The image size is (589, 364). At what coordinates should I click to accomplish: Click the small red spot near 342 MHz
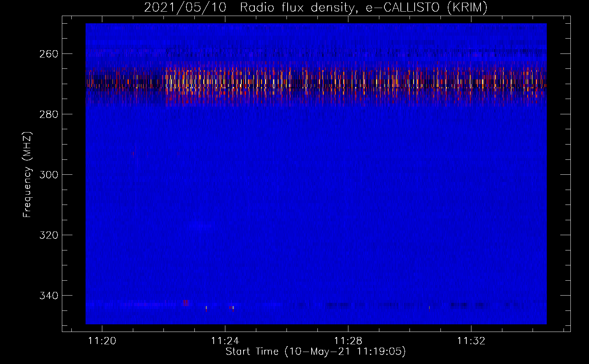[186, 303]
